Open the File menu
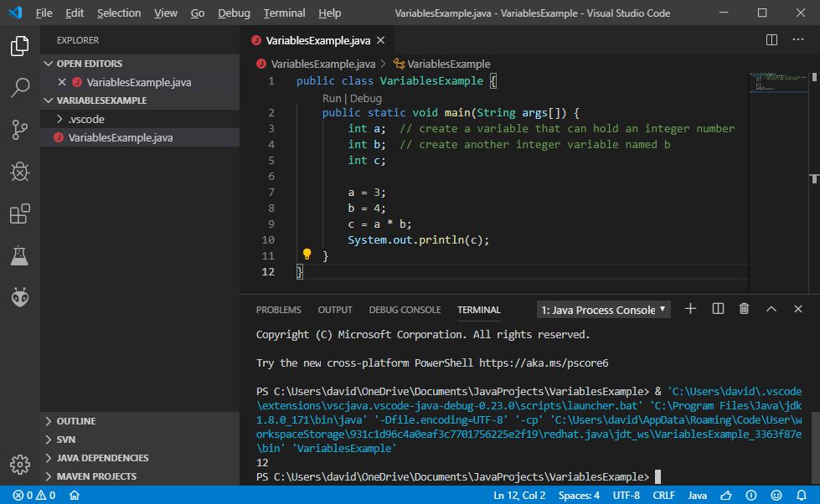This screenshot has height=504, width=820. (44, 13)
